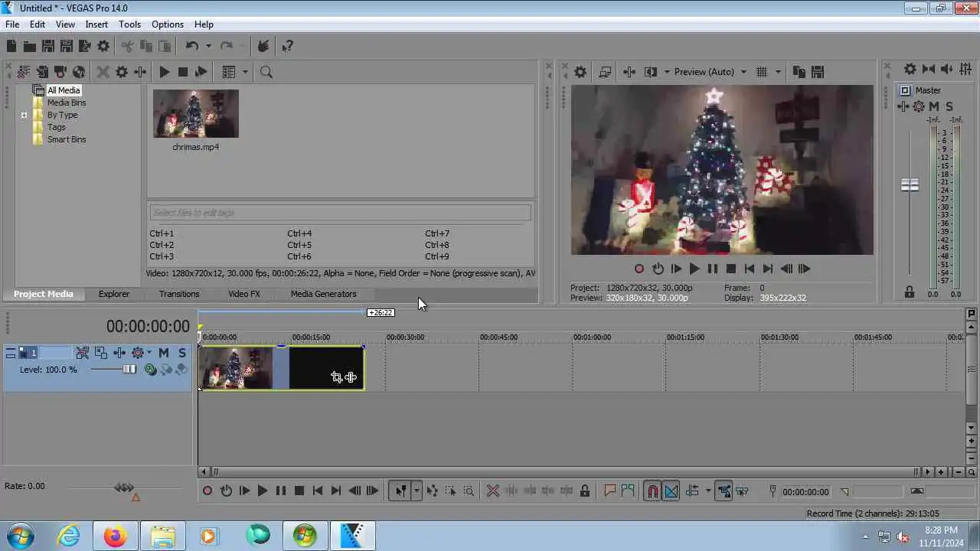Expand the By Type tree node
980x551 pixels.
pyautogui.click(x=24, y=116)
